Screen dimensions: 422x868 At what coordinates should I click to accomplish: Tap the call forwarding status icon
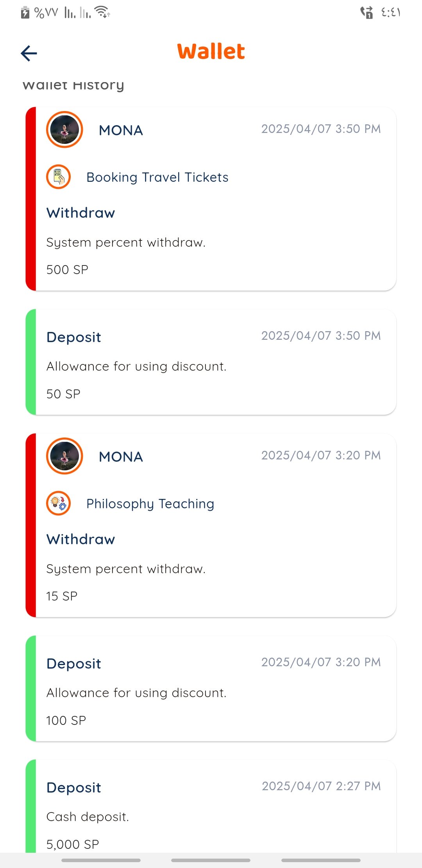click(367, 13)
